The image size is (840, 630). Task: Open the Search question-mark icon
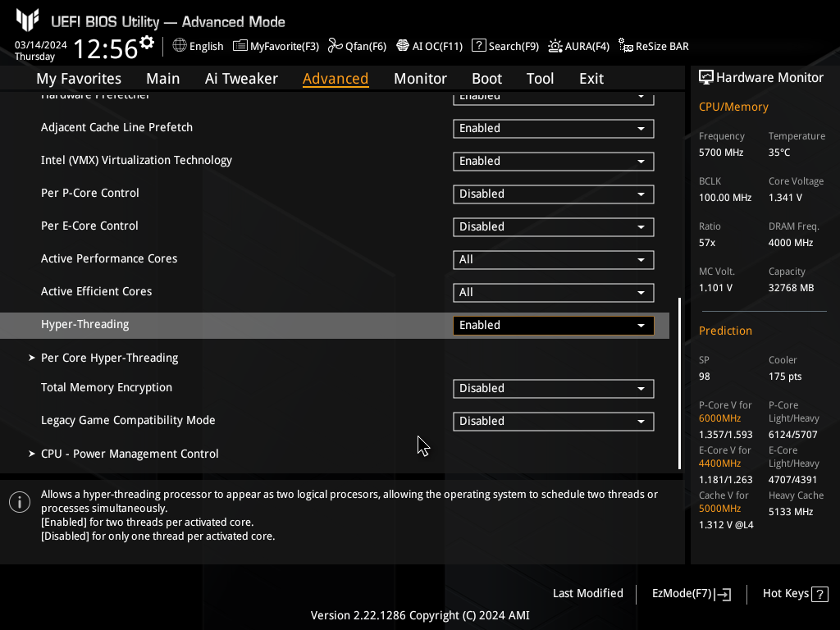(x=479, y=46)
